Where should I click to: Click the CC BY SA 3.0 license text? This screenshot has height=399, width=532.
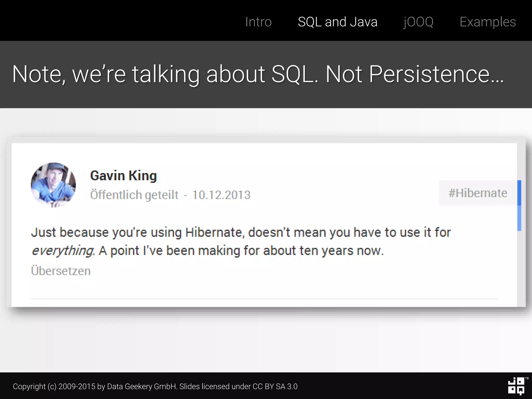(x=275, y=387)
